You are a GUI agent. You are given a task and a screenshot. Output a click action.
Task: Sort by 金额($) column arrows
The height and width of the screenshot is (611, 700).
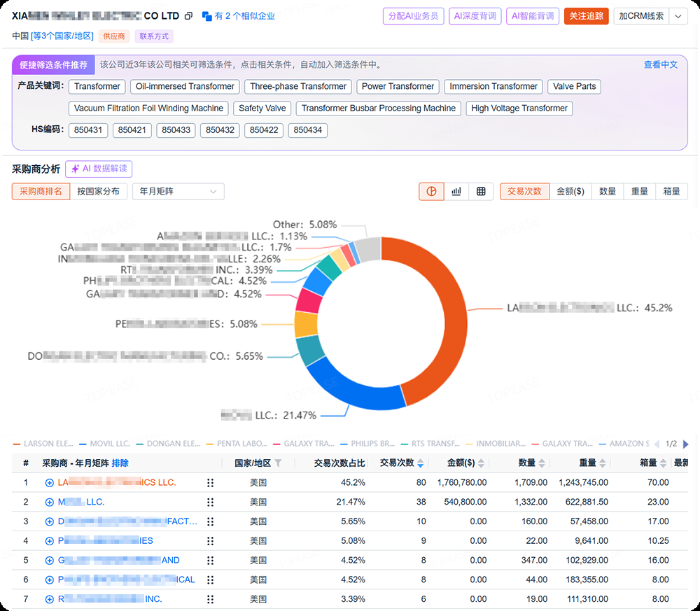coord(481,463)
